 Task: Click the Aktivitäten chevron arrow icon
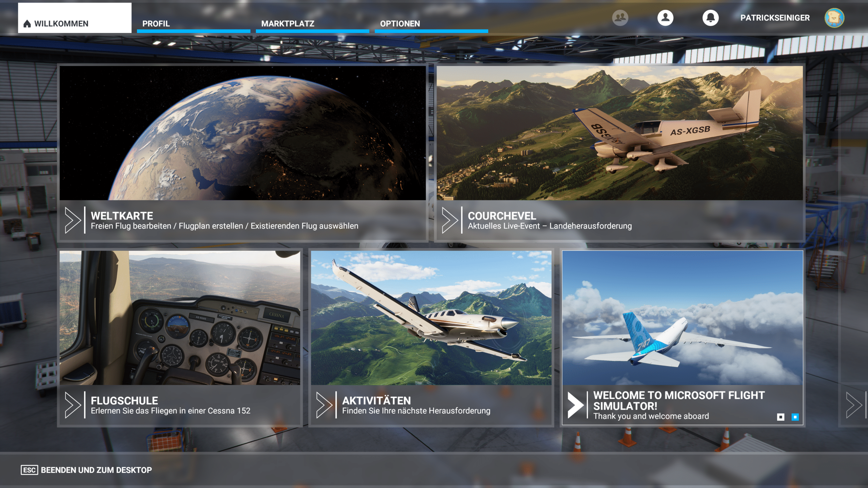(324, 405)
